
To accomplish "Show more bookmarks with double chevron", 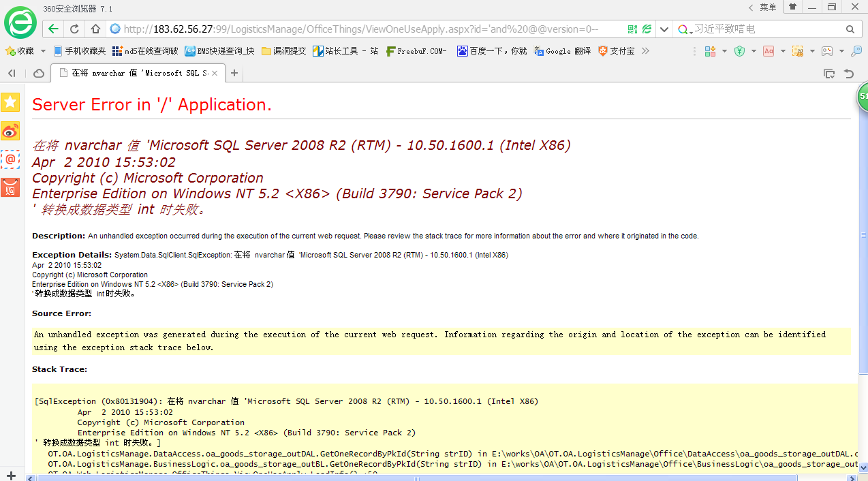I will click(x=645, y=51).
